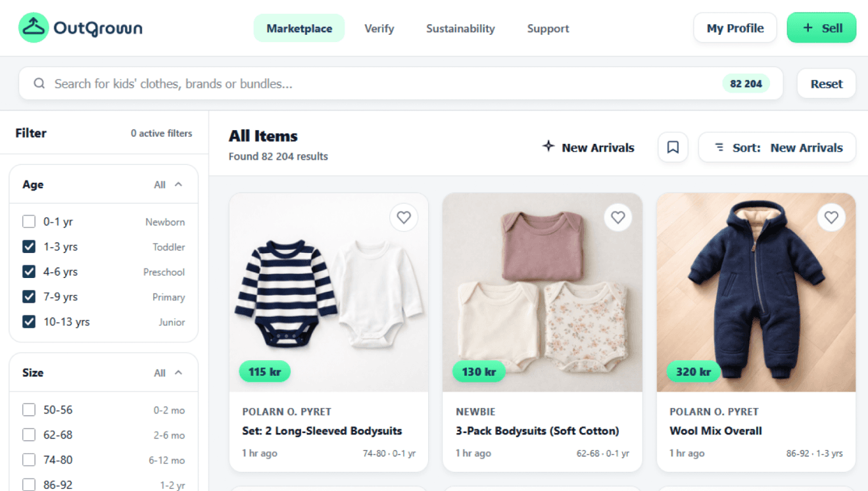This screenshot has width=868, height=491.
Task: Uncheck the 4-6 yrs Preschool checkbox
Action: 29,271
